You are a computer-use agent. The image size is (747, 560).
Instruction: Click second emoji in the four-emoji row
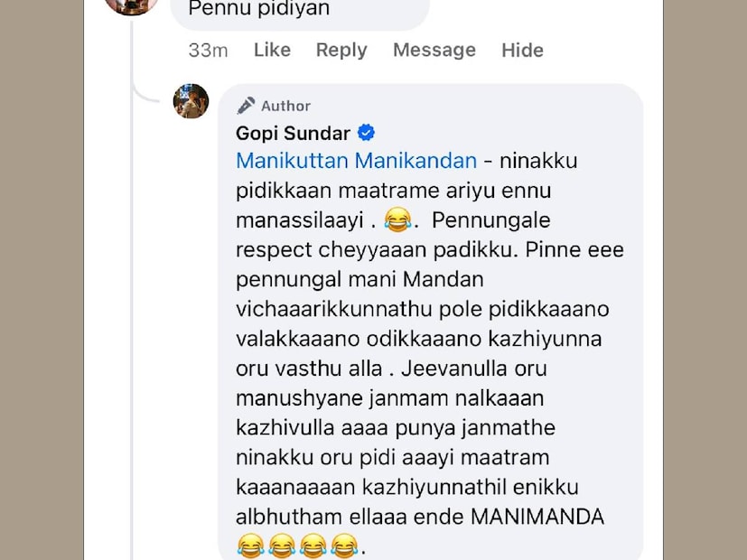(x=281, y=545)
